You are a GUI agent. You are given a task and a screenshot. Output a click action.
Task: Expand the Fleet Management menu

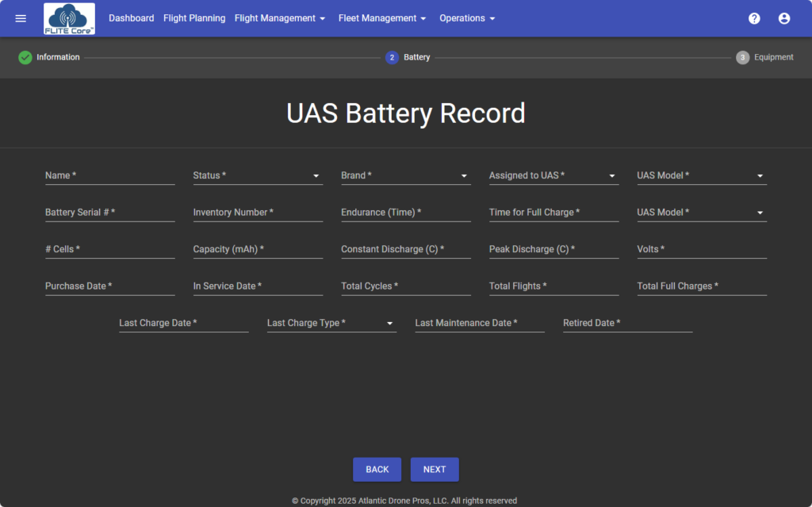click(x=382, y=18)
